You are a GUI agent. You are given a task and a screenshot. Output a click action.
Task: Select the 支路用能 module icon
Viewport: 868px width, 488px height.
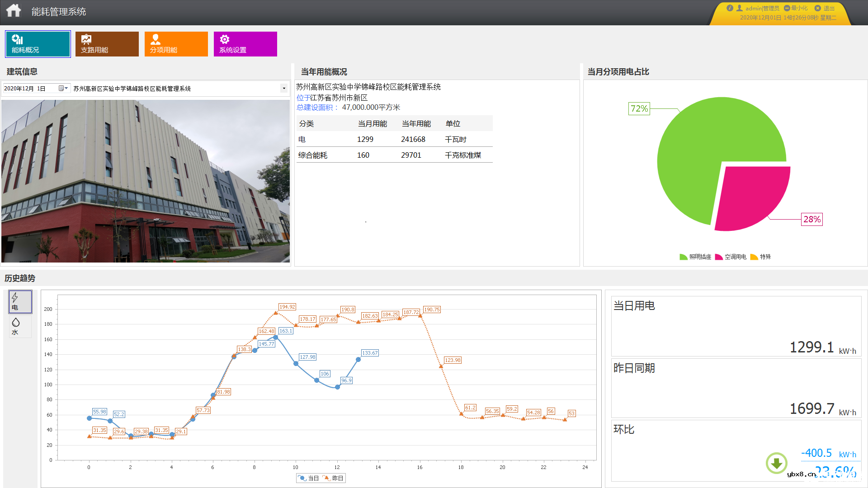coord(86,40)
